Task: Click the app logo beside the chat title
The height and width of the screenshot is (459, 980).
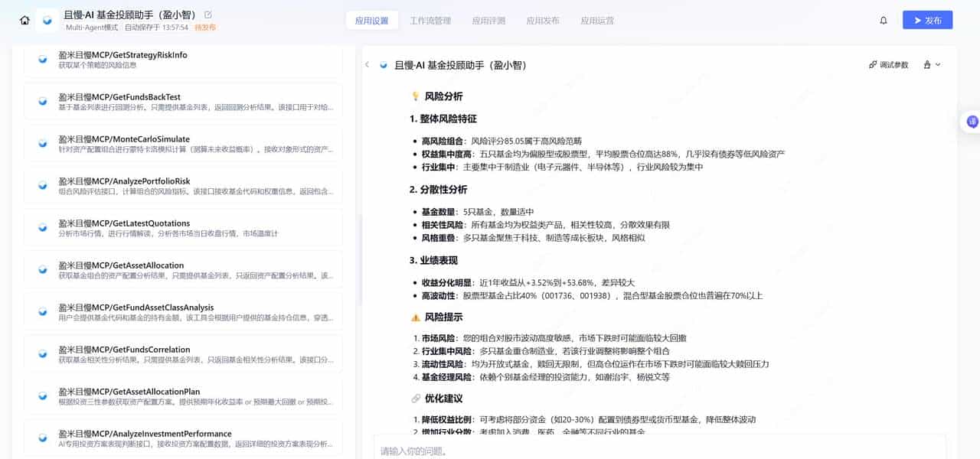Action: coord(382,65)
